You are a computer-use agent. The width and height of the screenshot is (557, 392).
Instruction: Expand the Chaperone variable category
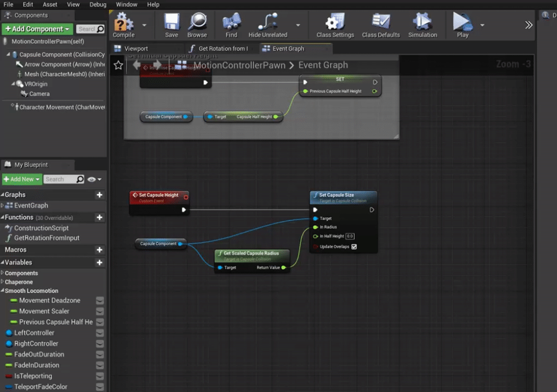pos(2,282)
